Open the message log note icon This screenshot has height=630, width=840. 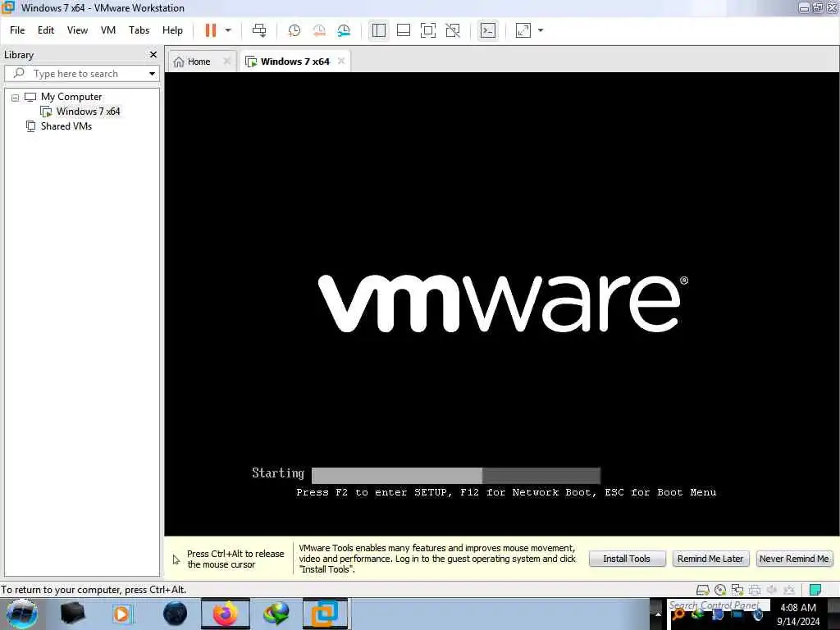[815, 590]
